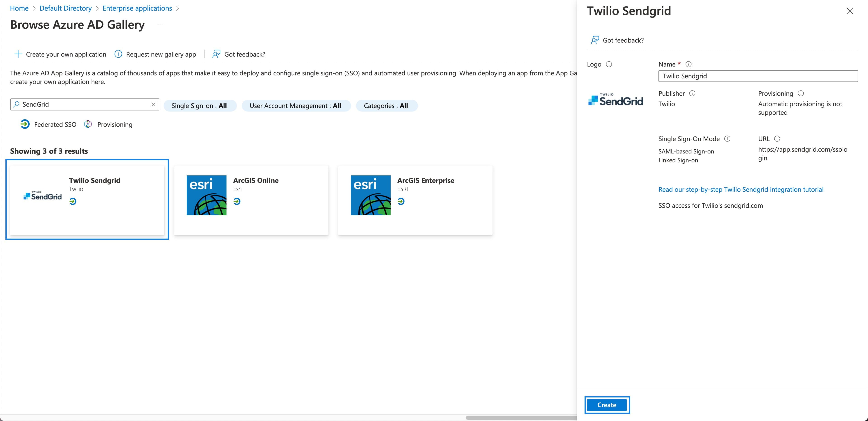Viewport: 868px width, 421px height.
Task: Click the Provisioning filter icon
Action: pyautogui.click(x=88, y=124)
